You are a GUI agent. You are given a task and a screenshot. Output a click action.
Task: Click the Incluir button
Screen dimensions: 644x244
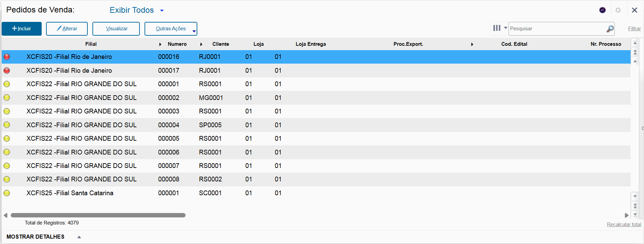(22, 29)
